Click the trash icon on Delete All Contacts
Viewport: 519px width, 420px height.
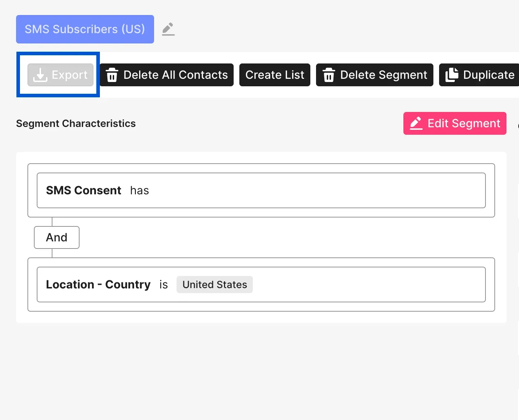click(x=112, y=75)
